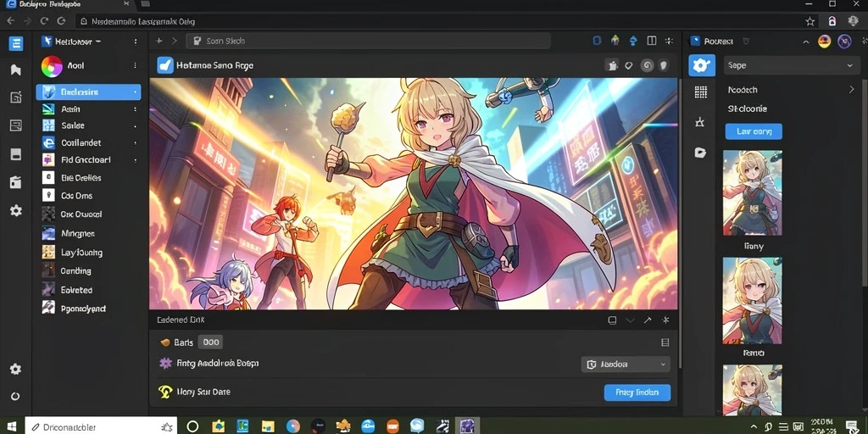
Task: Click the blue Fntay findan button
Action: [637, 392]
